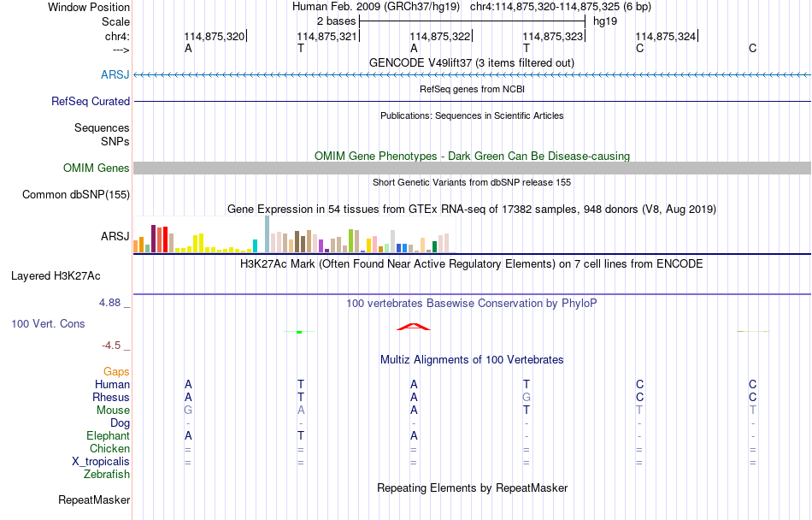This screenshot has height=520, width=812.
Task: Click the OMIM Genes track label
Action: pyautogui.click(x=96, y=168)
